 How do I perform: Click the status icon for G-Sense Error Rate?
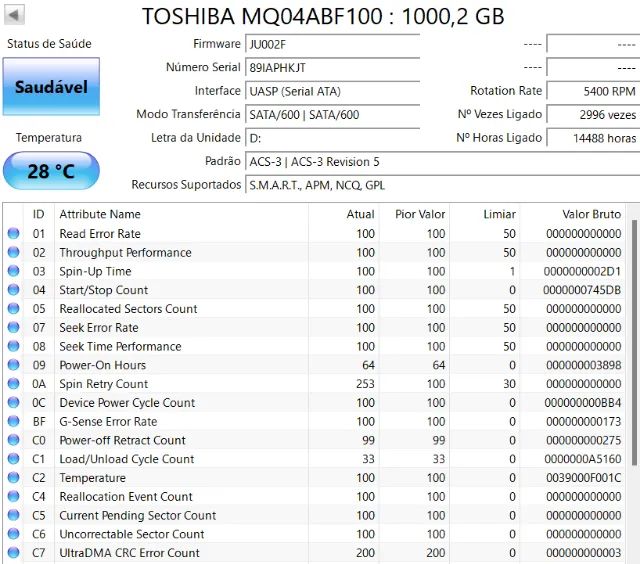[13, 421]
